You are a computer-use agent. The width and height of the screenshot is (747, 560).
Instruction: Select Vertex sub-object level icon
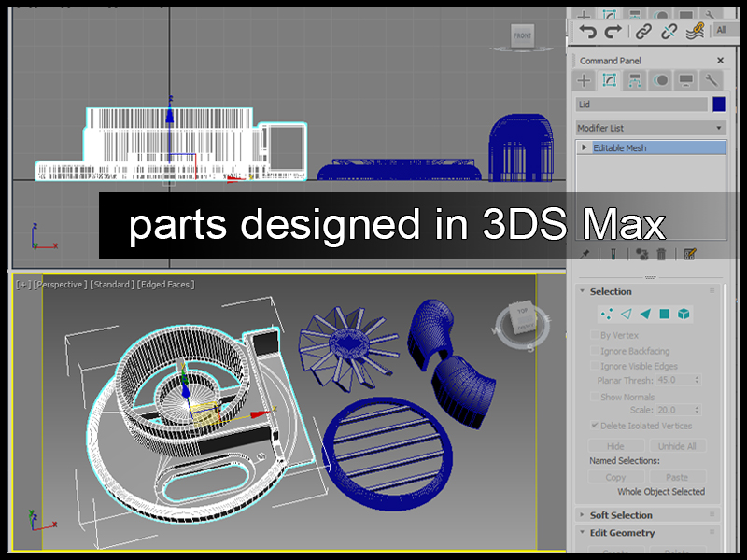click(607, 314)
